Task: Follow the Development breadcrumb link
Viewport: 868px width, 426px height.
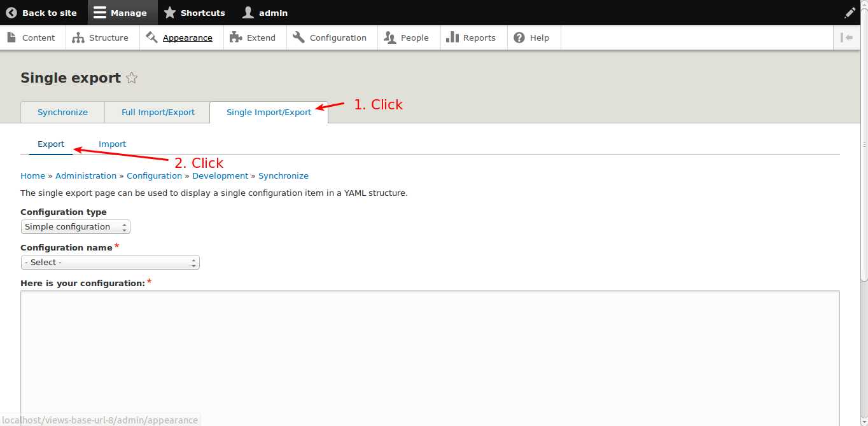Action: pyautogui.click(x=220, y=175)
